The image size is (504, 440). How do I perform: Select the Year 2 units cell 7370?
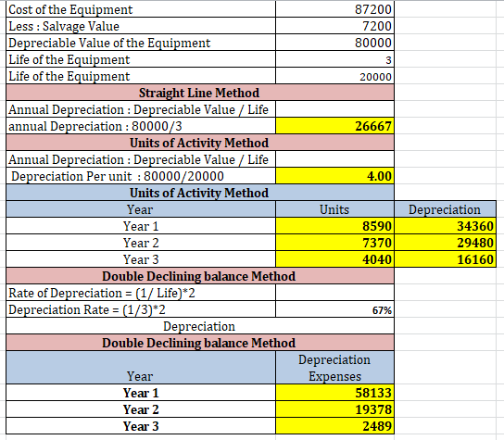[334, 243]
